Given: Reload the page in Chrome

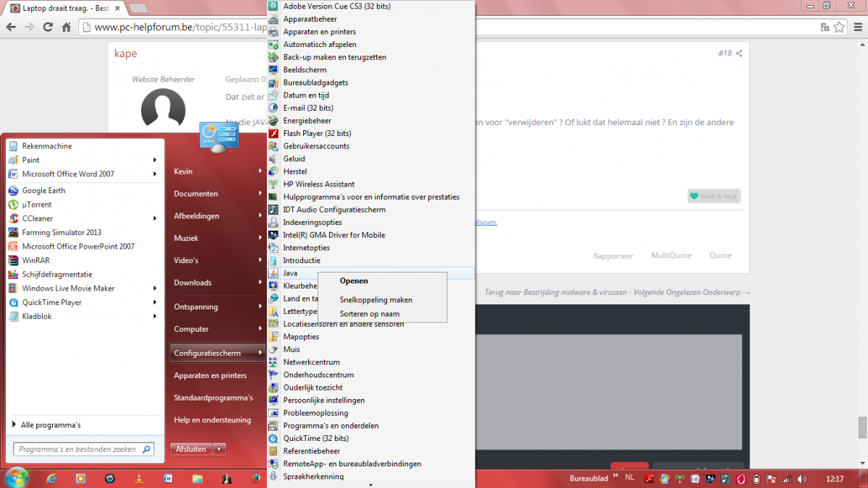Looking at the screenshot, I should pos(48,27).
